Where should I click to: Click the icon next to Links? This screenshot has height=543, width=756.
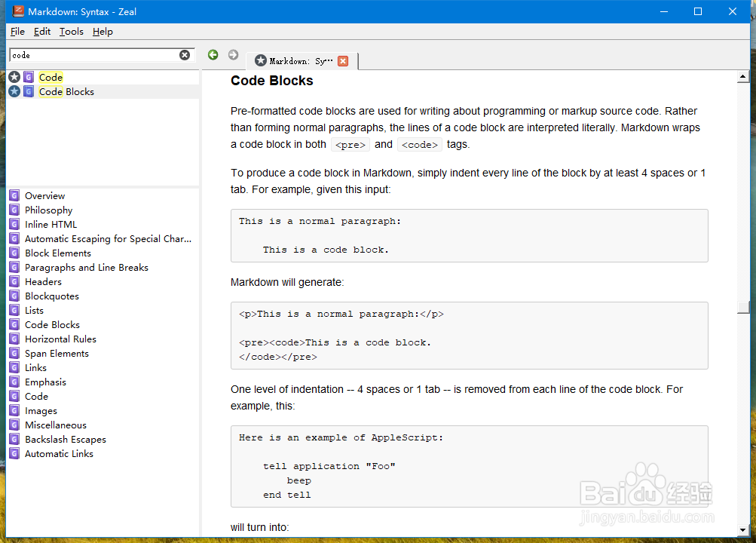tap(14, 367)
